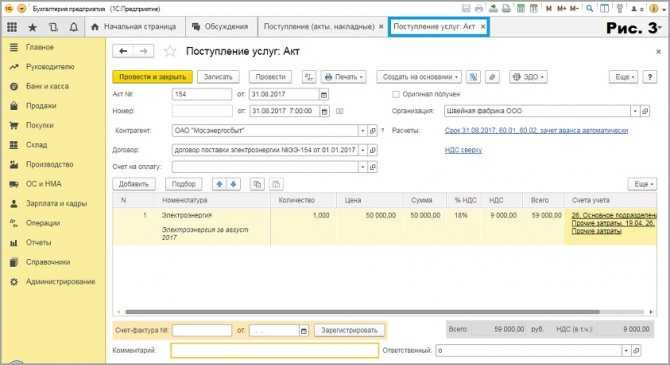Click the M+ memory add button
This screenshot has height=365, width=670.
(561, 9)
